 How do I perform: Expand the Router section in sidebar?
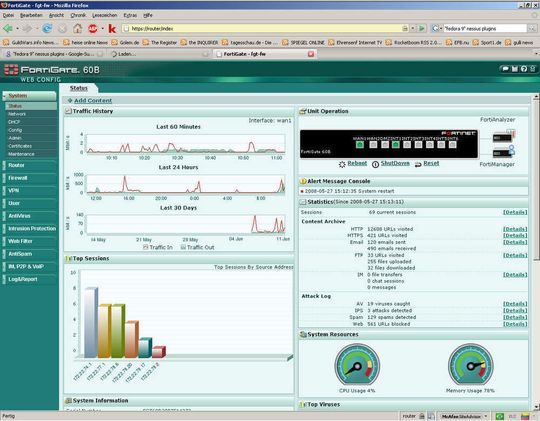tap(29, 165)
